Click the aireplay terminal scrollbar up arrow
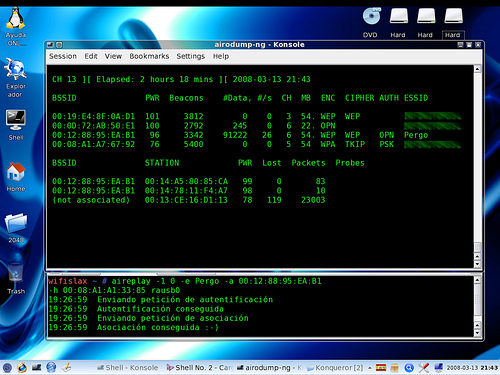The image size is (500, 375). [477, 280]
